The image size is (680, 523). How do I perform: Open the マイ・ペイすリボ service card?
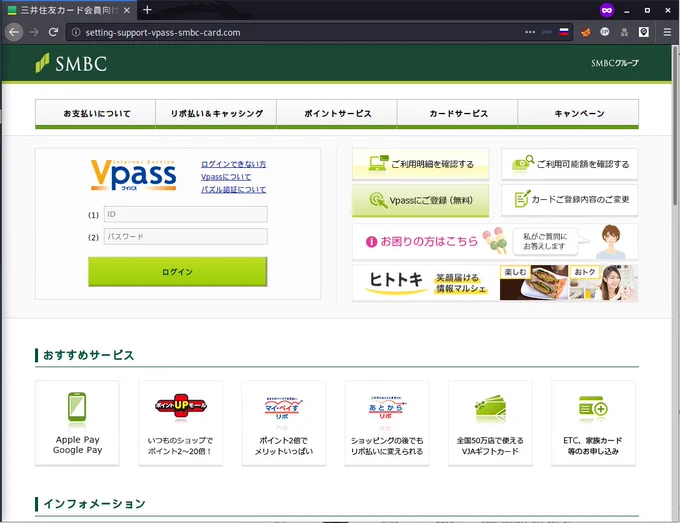pos(284,423)
